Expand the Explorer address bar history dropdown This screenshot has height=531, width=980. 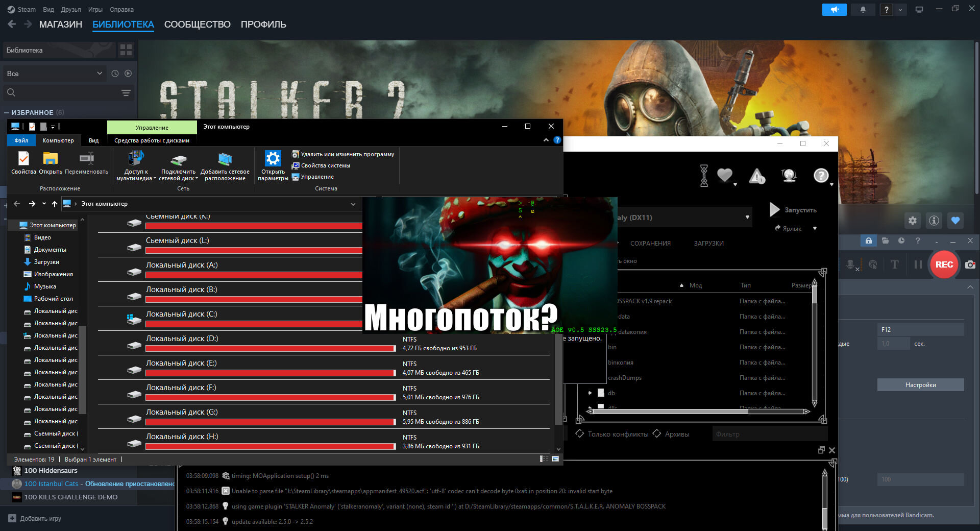click(353, 204)
